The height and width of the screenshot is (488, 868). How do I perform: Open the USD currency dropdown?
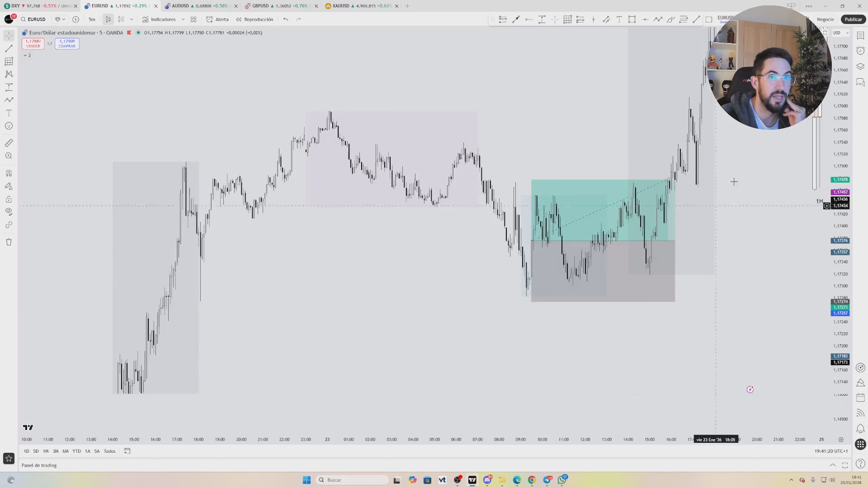[x=841, y=33]
